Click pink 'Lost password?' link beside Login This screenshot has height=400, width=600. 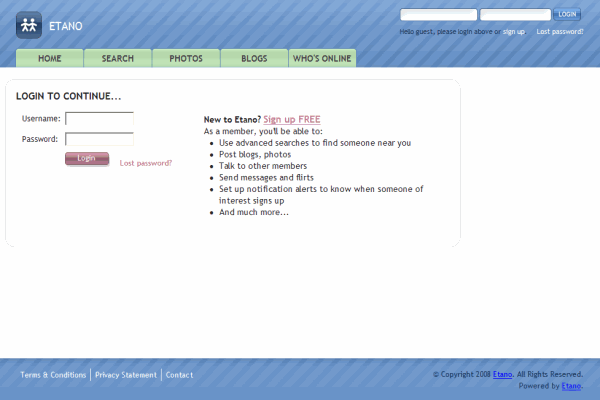click(x=146, y=163)
